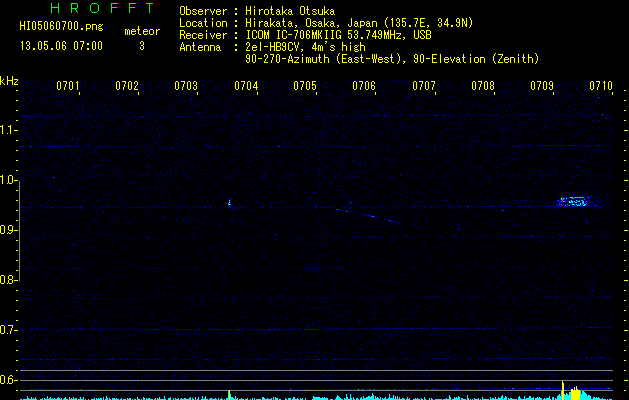Click the 0708 time marker
This screenshot has height=400, width=629.
pos(483,86)
